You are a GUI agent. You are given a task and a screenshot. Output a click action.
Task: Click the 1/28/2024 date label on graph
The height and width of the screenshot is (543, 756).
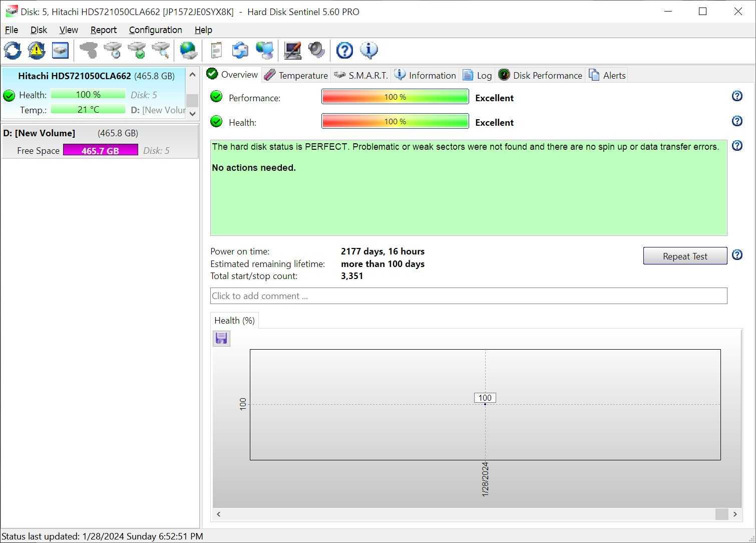(485, 479)
